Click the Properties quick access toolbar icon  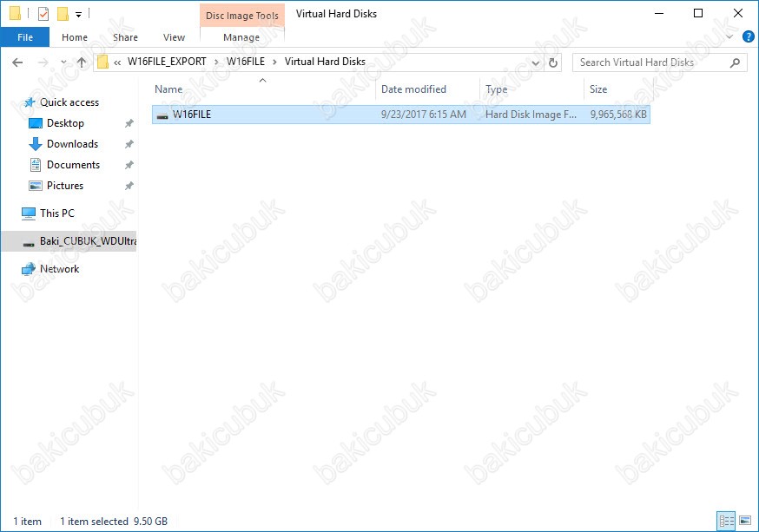tap(43, 14)
